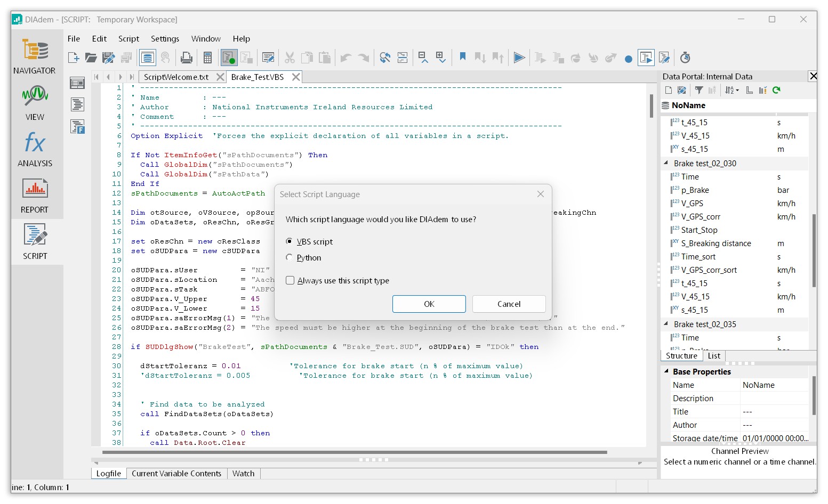This screenshot has width=828, height=504.
Task: Switch to the ScriptWelcome.txt tab
Action: click(176, 77)
